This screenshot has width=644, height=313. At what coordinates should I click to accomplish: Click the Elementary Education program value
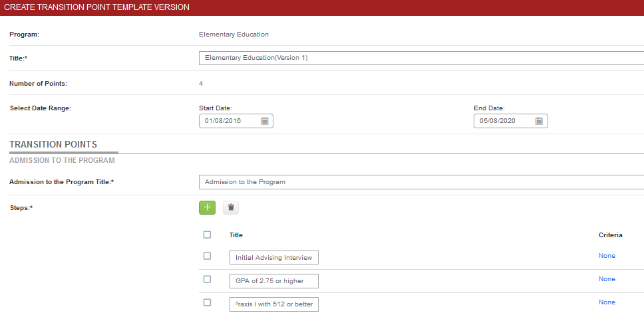coord(234,35)
